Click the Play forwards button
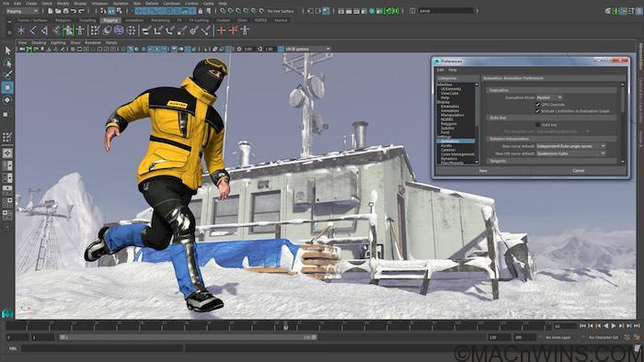The image size is (644, 362). click(614, 325)
